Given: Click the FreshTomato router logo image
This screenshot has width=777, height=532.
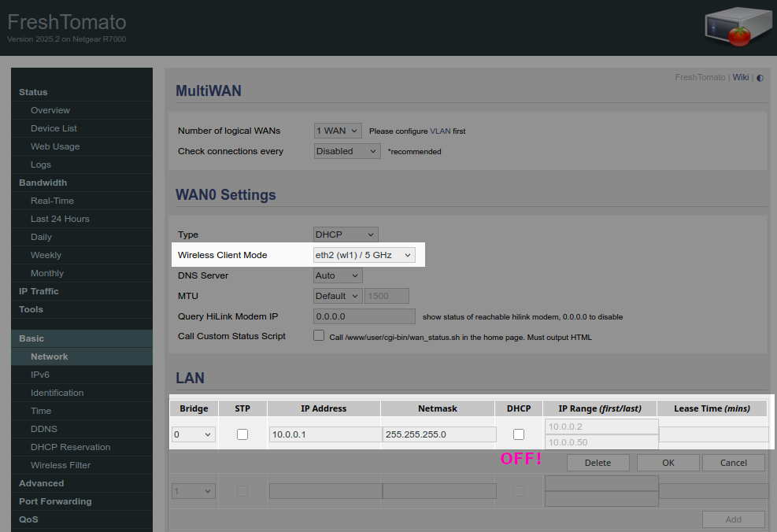Looking at the screenshot, I should point(738,27).
